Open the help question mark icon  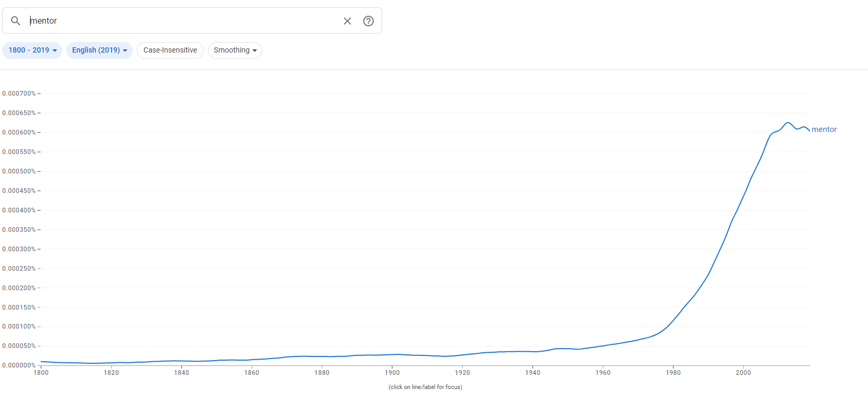[x=368, y=21]
